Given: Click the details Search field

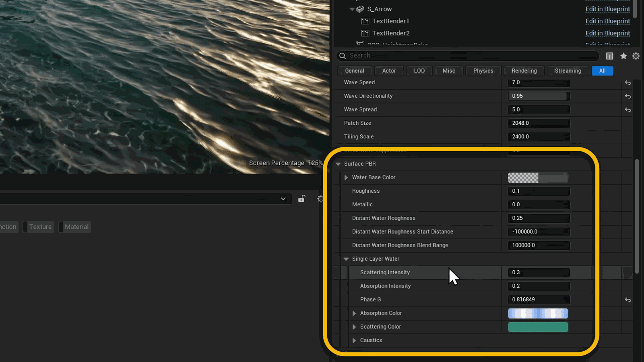Looking at the screenshot, I should 468,56.
